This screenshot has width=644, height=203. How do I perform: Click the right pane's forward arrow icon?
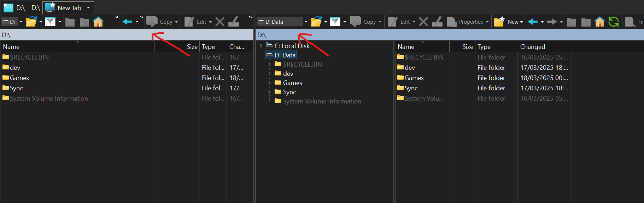point(551,22)
